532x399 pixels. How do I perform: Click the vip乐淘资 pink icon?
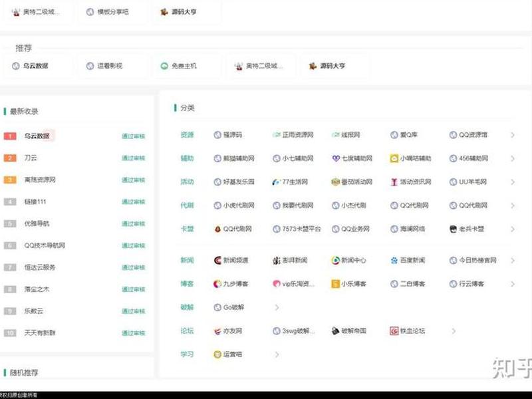tap(277, 284)
